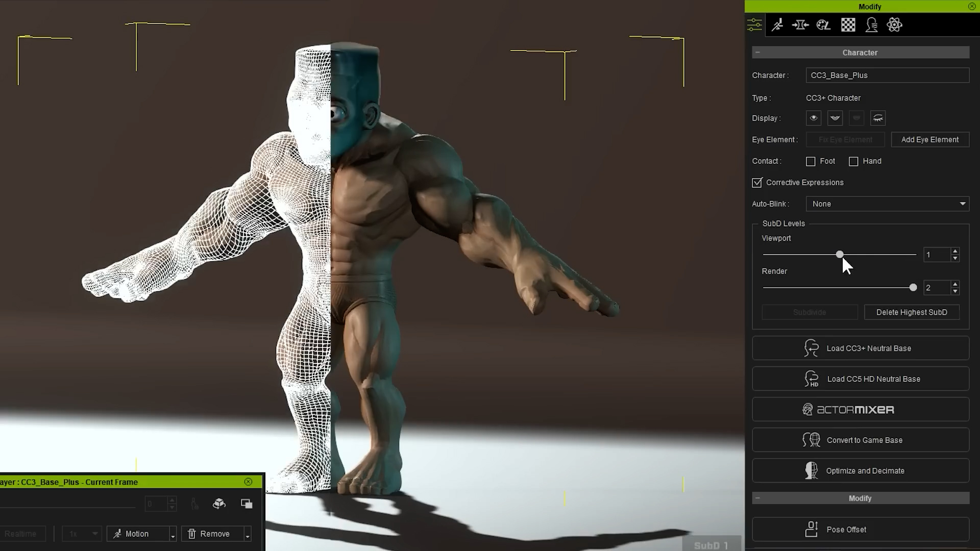The image size is (980, 551).
Task: Increase the Render SubD value with up arrow
Action: coord(955,284)
